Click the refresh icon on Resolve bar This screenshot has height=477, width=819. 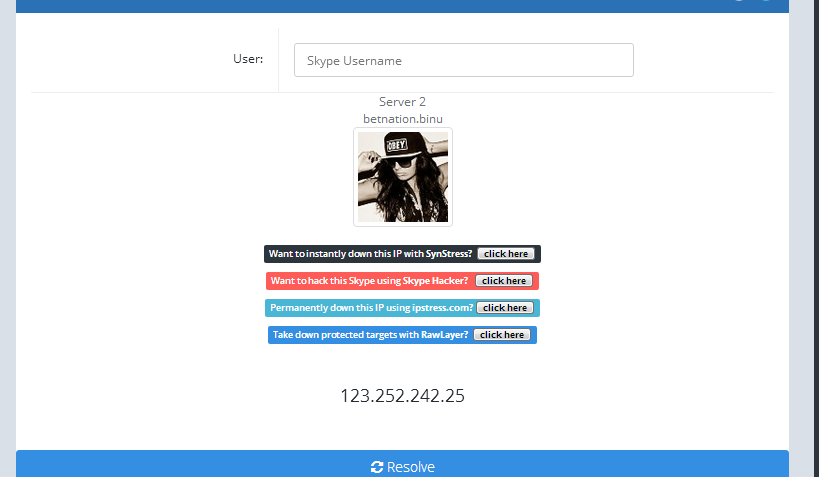(377, 467)
